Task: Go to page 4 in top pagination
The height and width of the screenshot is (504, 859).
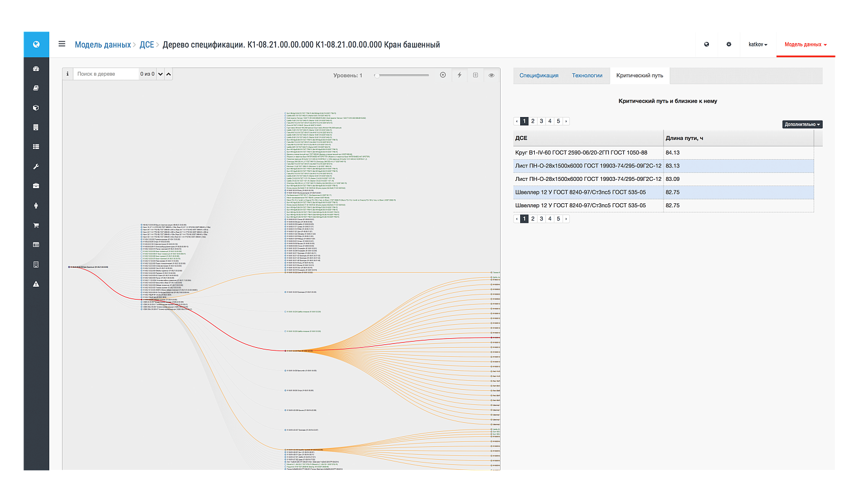Action: [549, 121]
